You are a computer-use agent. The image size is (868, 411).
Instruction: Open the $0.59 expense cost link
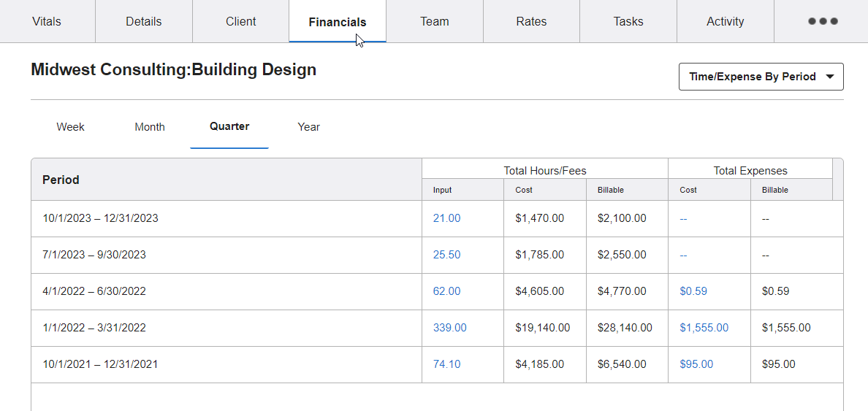(x=693, y=291)
